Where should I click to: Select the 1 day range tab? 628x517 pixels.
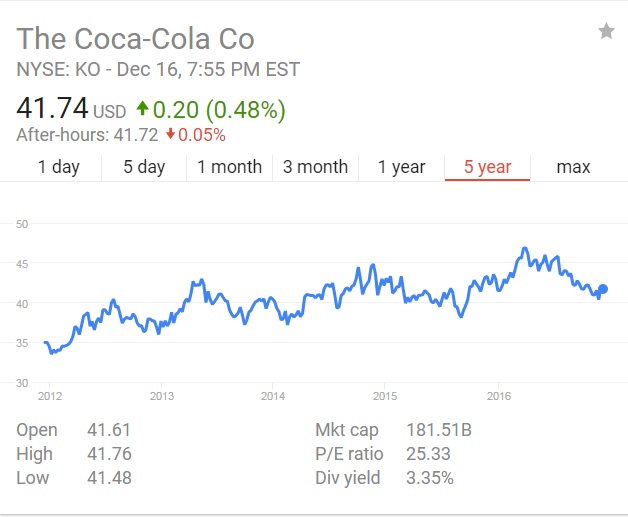point(58,167)
